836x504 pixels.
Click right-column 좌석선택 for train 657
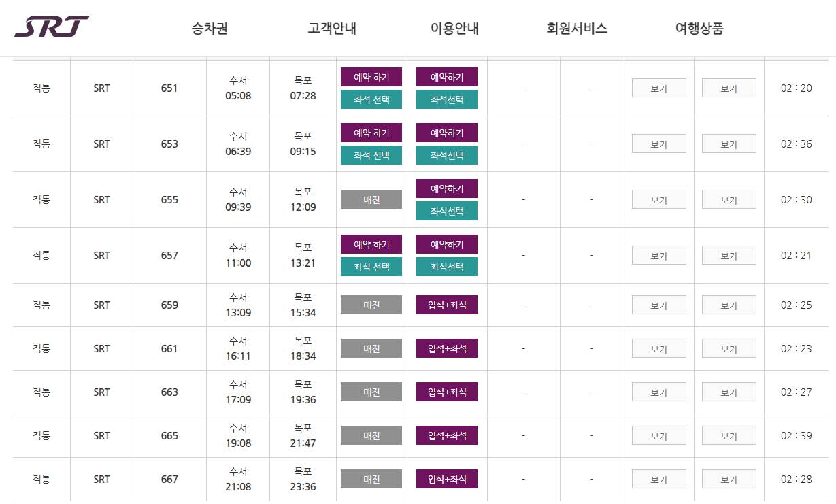pyautogui.click(x=447, y=267)
